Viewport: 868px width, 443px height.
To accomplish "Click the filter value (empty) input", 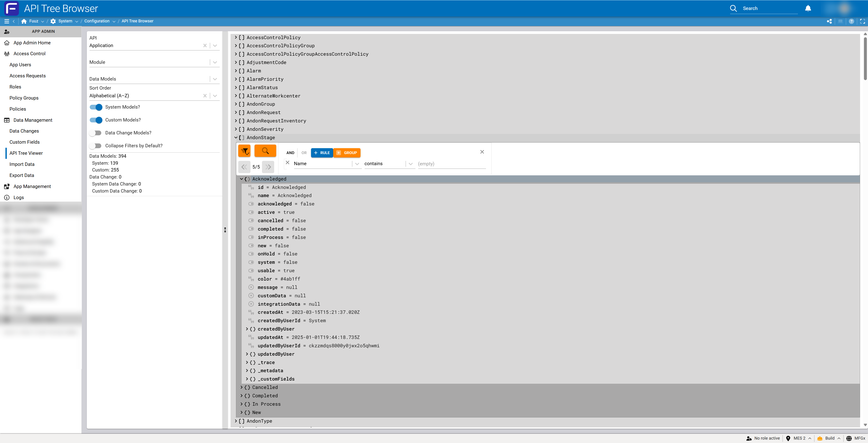I will 452,164.
